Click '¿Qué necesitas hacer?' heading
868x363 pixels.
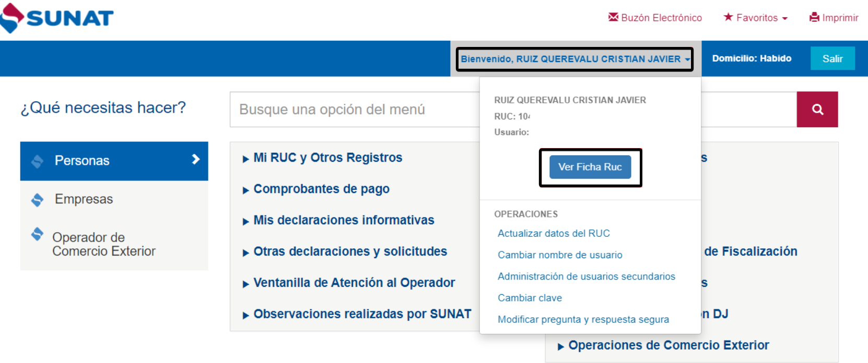(103, 107)
